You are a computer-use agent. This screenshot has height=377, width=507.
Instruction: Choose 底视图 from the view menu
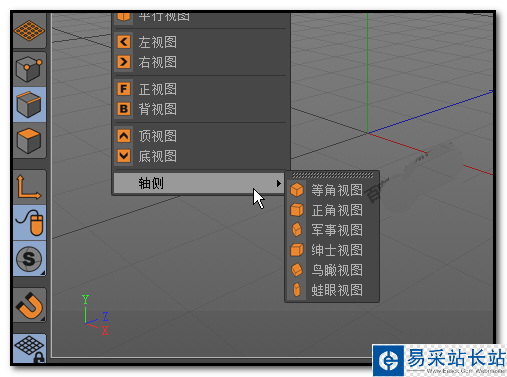pyautogui.click(x=201, y=156)
